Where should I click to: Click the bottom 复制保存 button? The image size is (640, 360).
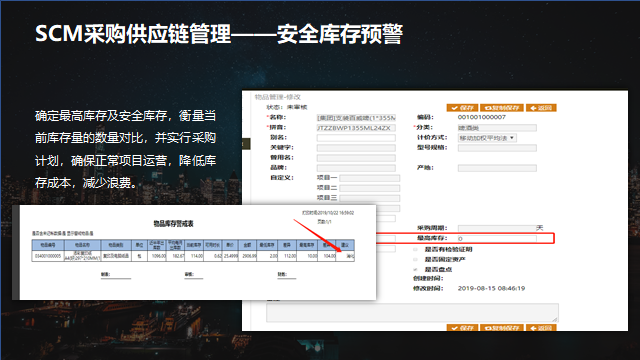[x=502, y=328]
